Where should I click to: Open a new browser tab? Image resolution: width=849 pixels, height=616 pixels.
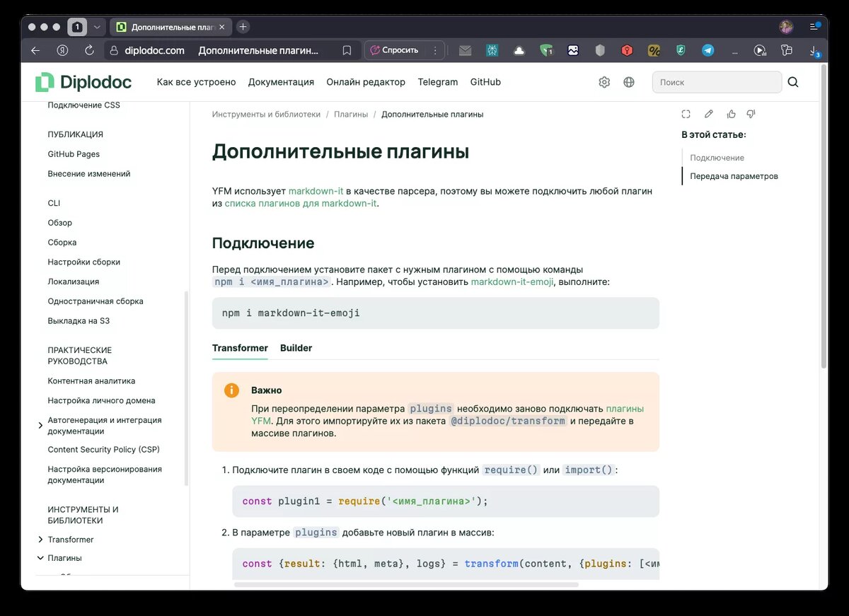pyautogui.click(x=243, y=27)
